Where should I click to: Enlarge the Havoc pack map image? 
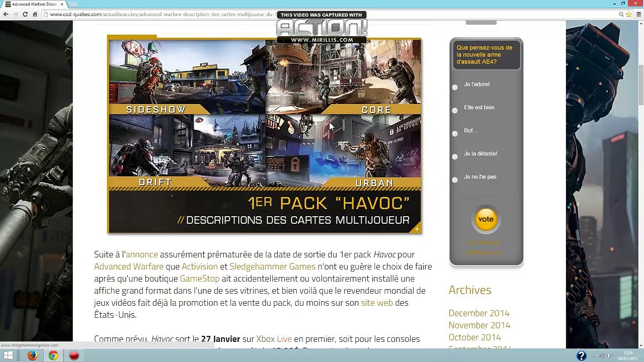265,136
